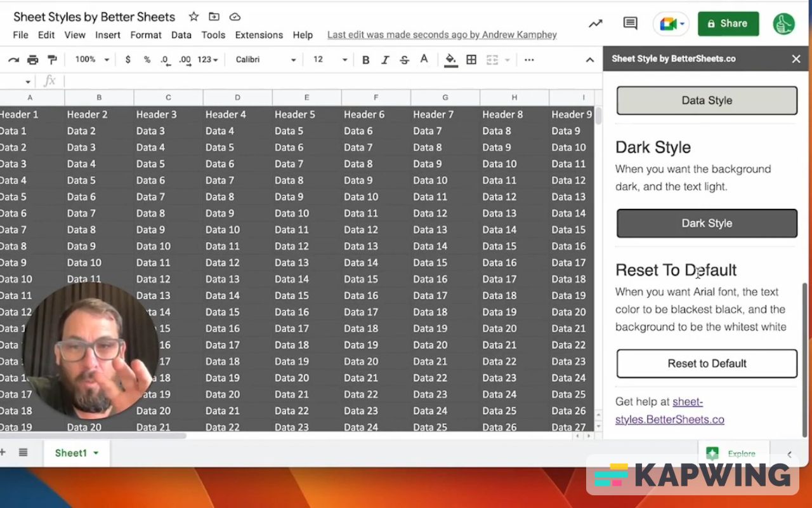Open the Edit menu
The height and width of the screenshot is (508, 812).
(x=46, y=35)
